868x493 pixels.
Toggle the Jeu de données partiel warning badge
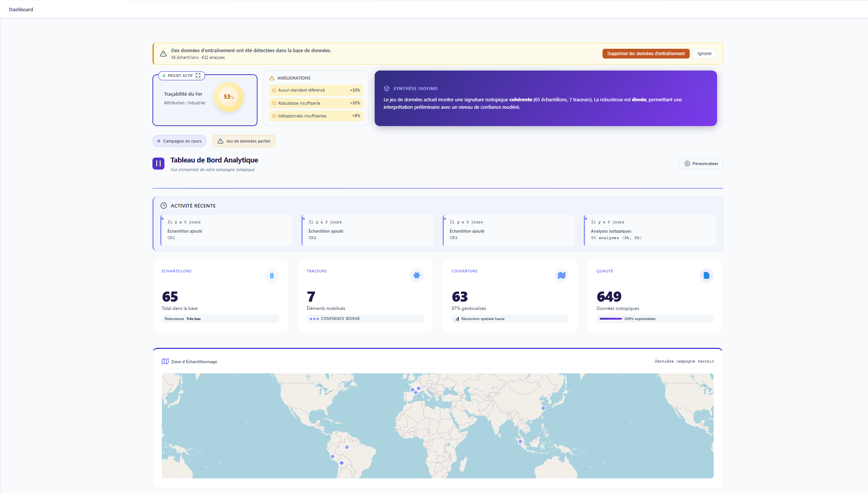pyautogui.click(x=244, y=141)
